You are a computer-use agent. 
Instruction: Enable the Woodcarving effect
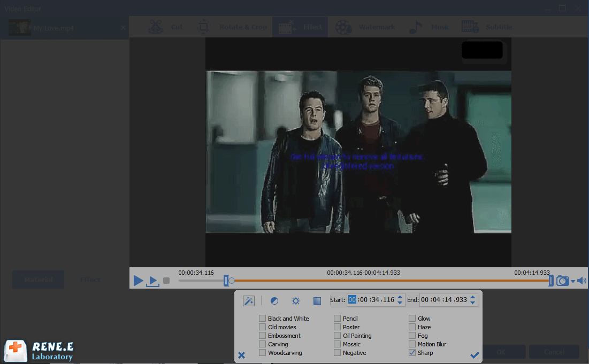[262, 353]
